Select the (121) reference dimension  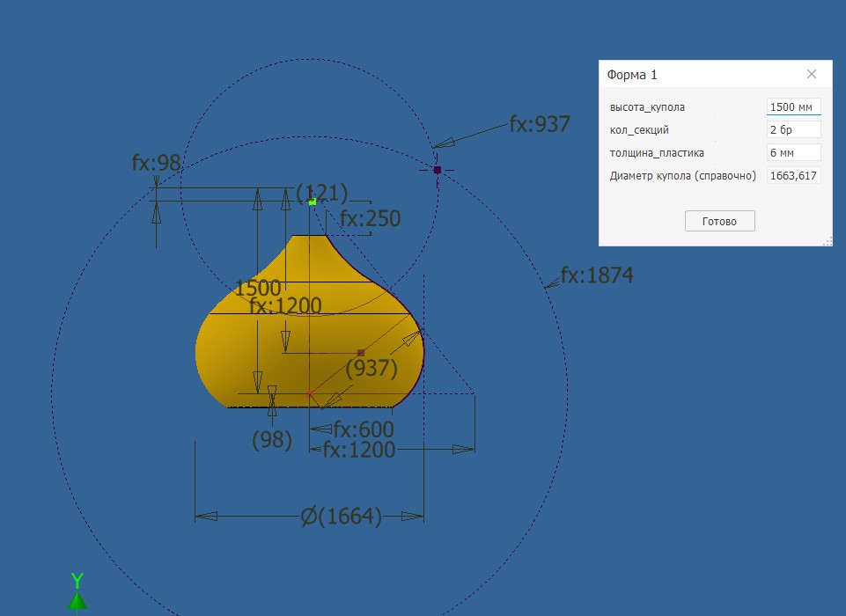(322, 193)
